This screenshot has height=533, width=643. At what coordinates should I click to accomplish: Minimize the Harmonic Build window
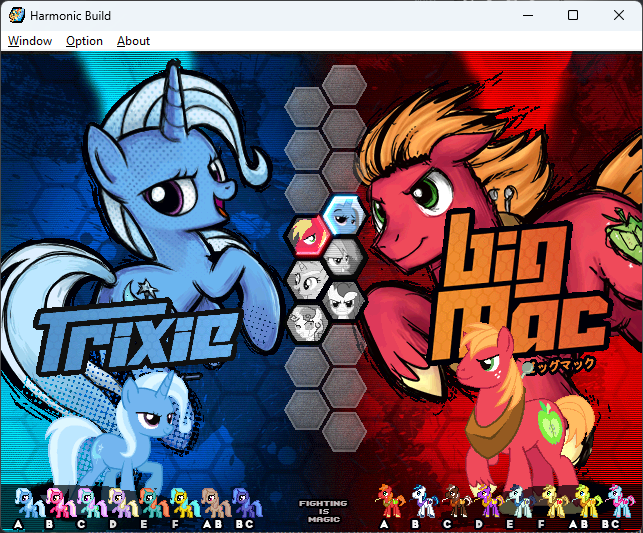[528, 16]
